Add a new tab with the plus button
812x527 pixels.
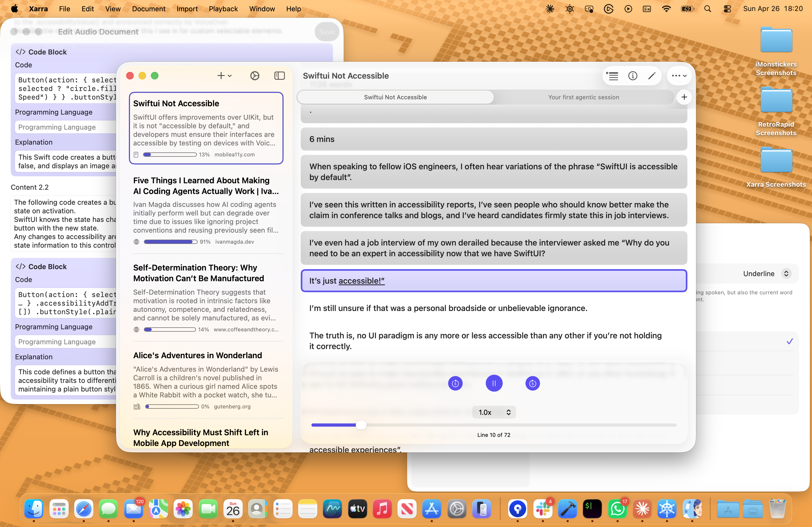coord(684,97)
